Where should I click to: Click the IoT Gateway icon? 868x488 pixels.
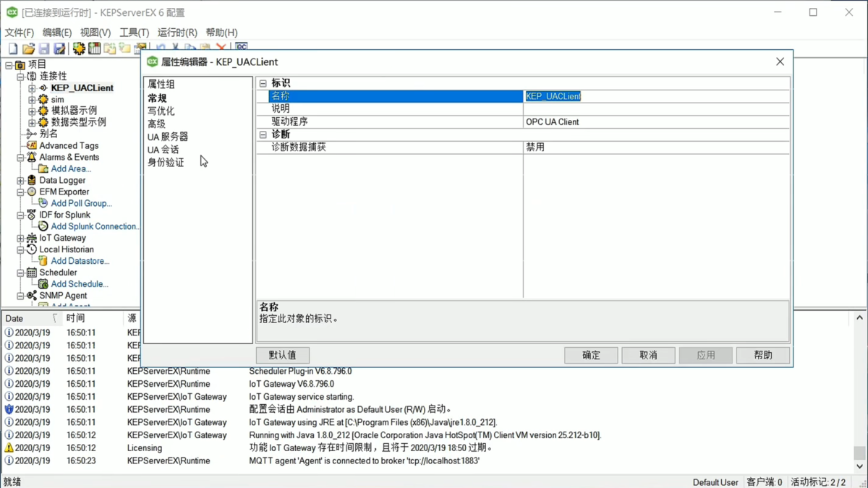[32, 238]
